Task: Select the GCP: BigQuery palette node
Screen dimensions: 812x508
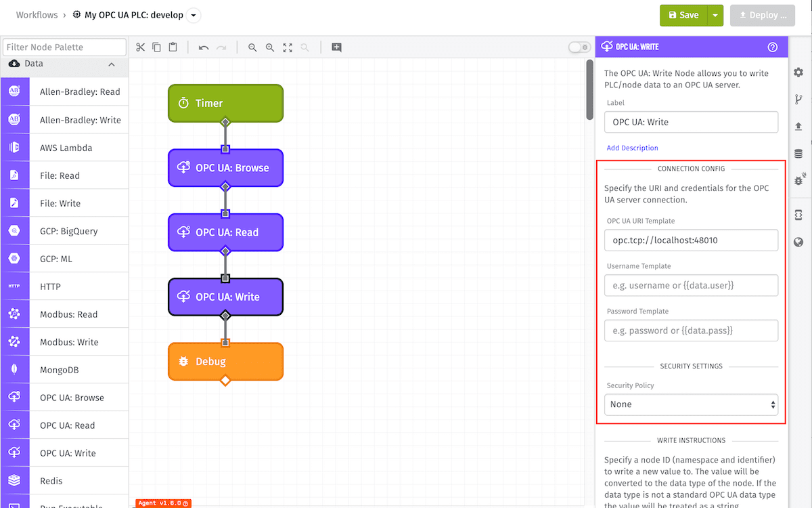Action: (x=64, y=231)
